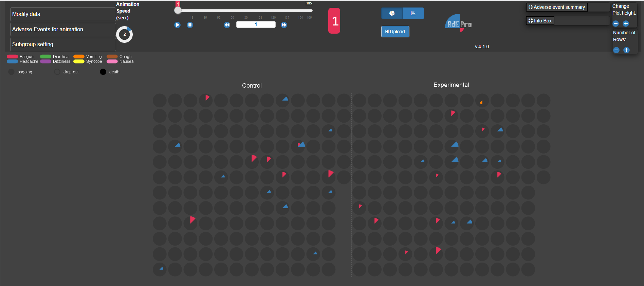The height and width of the screenshot is (286, 644).
Task: Select the Headache legend swatch
Action: coord(12,61)
